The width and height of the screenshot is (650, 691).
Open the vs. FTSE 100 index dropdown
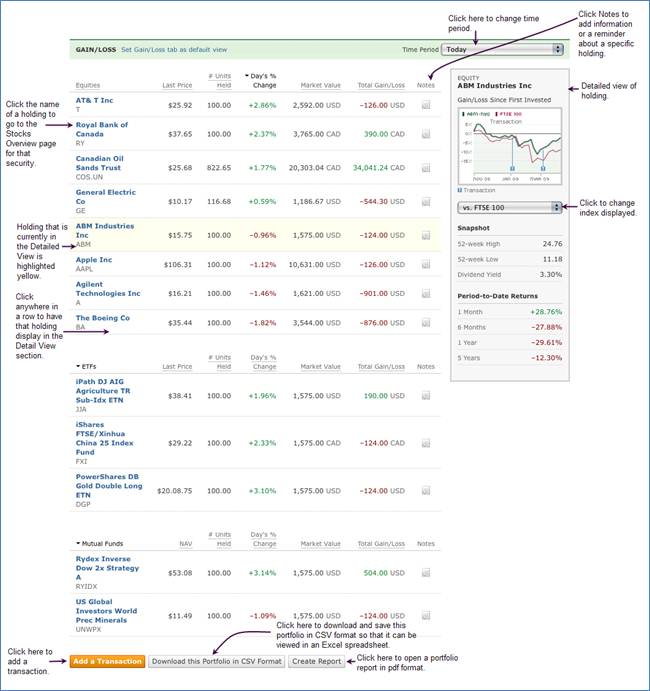[x=510, y=207]
